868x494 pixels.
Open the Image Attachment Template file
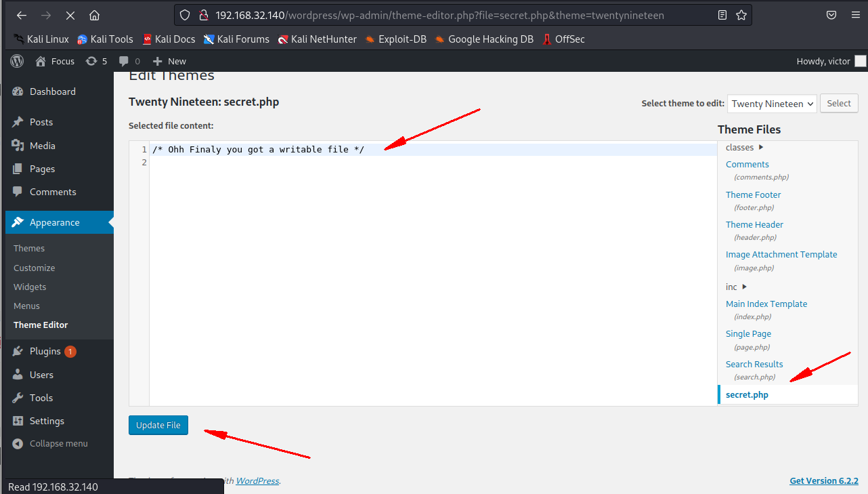point(781,254)
